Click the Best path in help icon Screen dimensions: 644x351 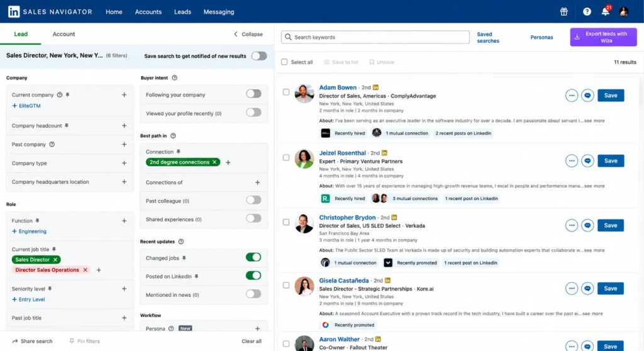173,136
